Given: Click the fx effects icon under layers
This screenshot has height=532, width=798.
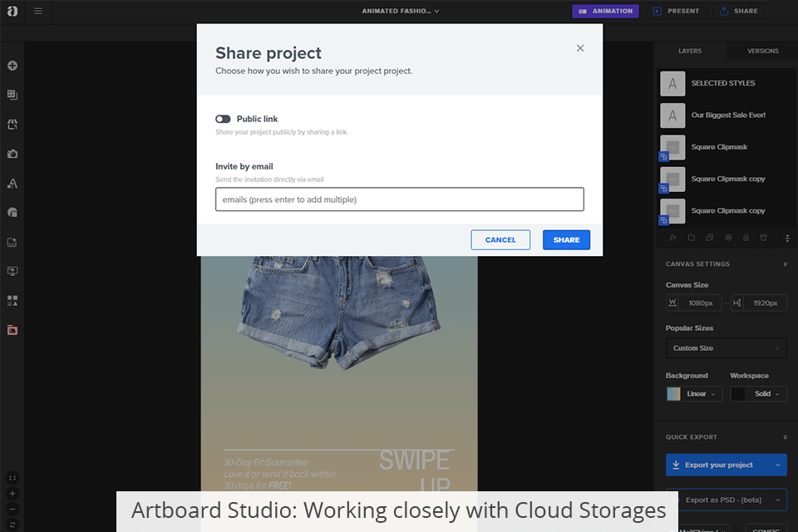Looking at the screenshot, I should click(672, 238).
